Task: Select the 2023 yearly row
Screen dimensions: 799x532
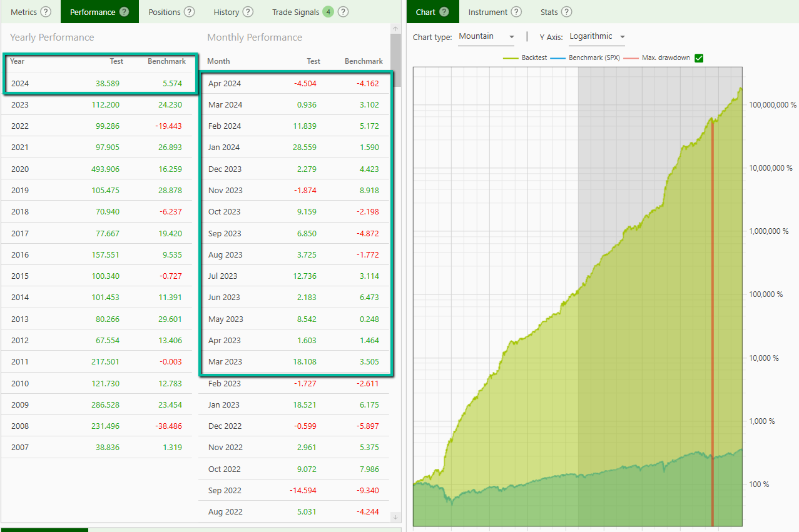Action: 97,104
